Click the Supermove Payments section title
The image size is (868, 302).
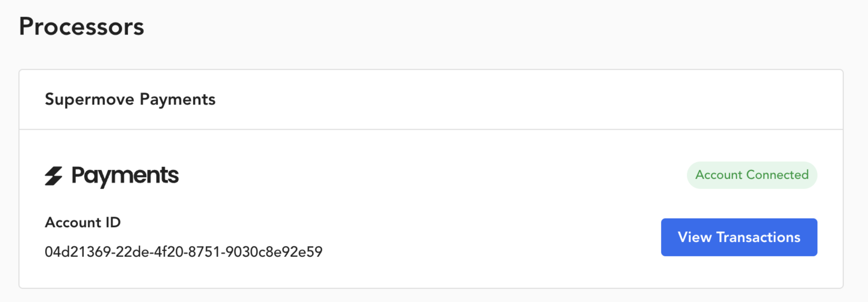click(130, 99)
